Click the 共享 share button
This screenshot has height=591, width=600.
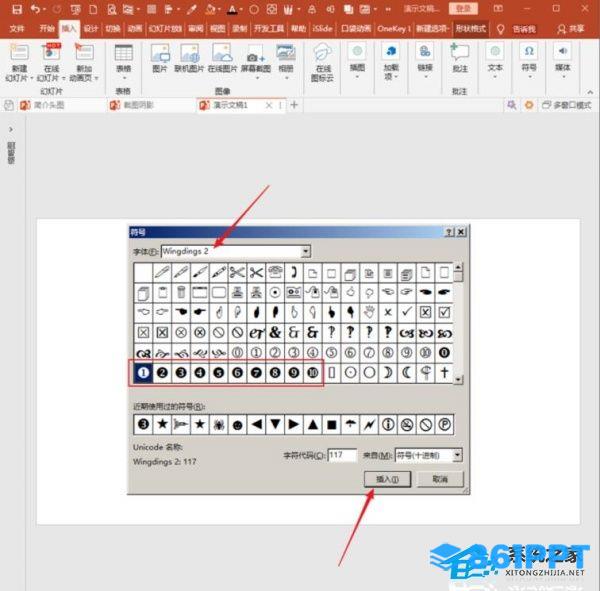(571, 29)
